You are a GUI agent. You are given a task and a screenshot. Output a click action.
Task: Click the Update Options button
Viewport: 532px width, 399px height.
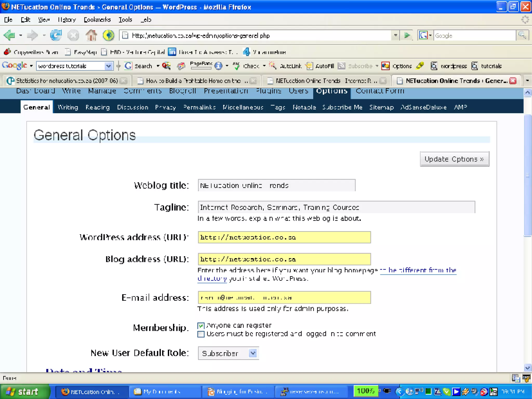tap(454, 159)
